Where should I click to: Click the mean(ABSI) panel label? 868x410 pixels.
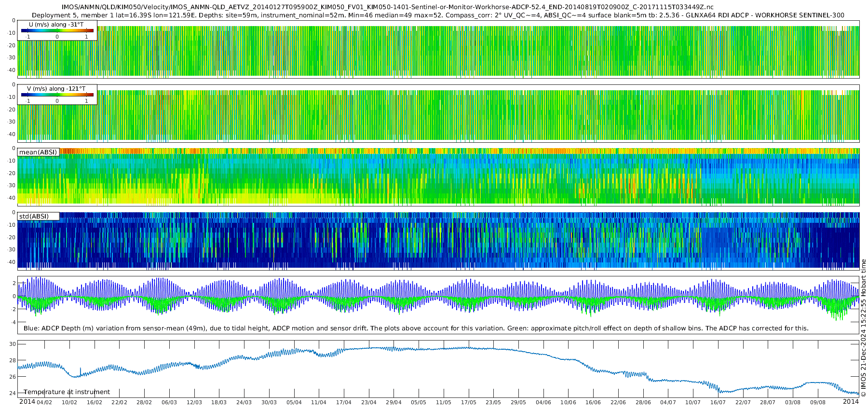pos(38,152)
